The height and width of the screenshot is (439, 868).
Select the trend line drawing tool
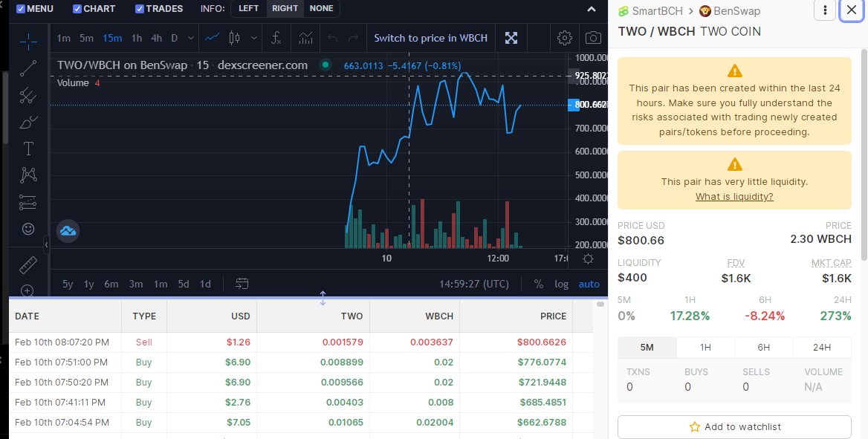[x=27, y=68]
